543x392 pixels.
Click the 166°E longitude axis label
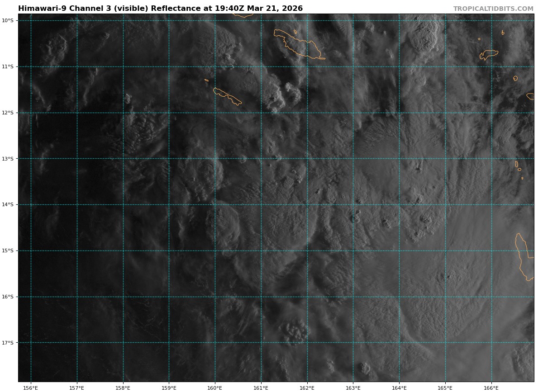coord(491,387)
